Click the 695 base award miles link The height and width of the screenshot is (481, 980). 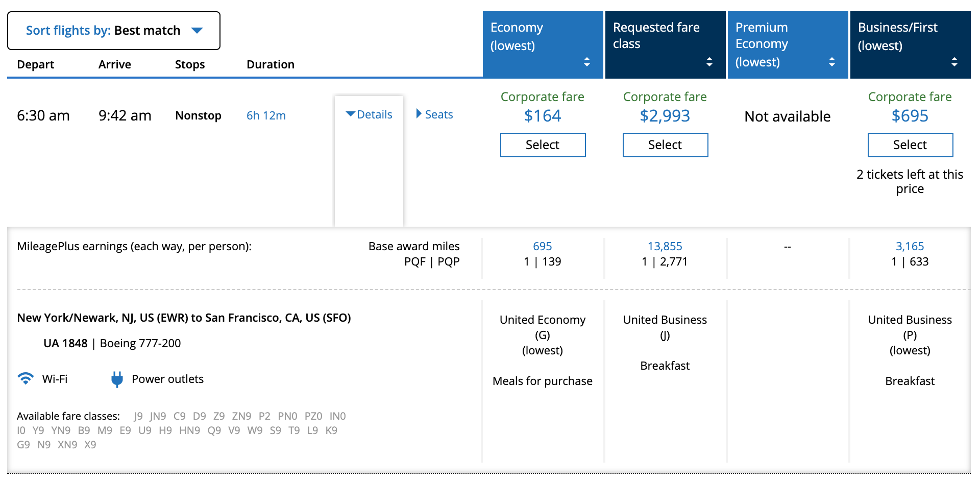click(x=543, y=246)
